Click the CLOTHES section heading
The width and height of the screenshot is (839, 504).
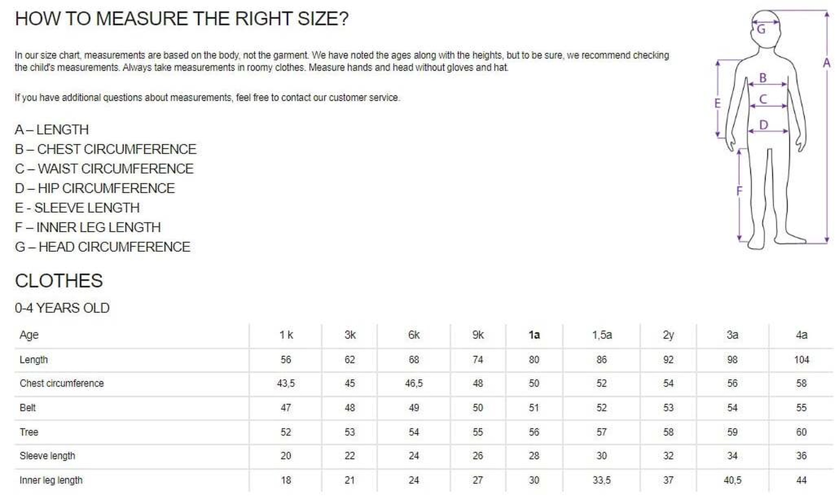coord(59,281)
